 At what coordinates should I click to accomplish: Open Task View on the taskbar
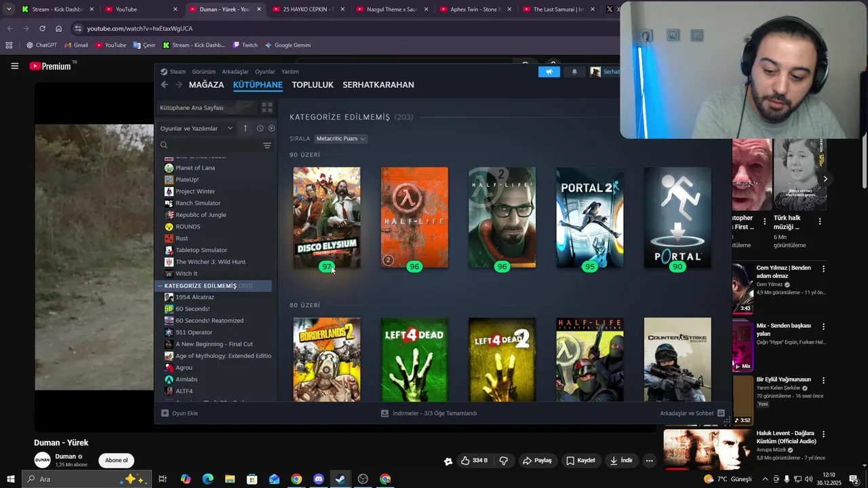coord(163,479)
